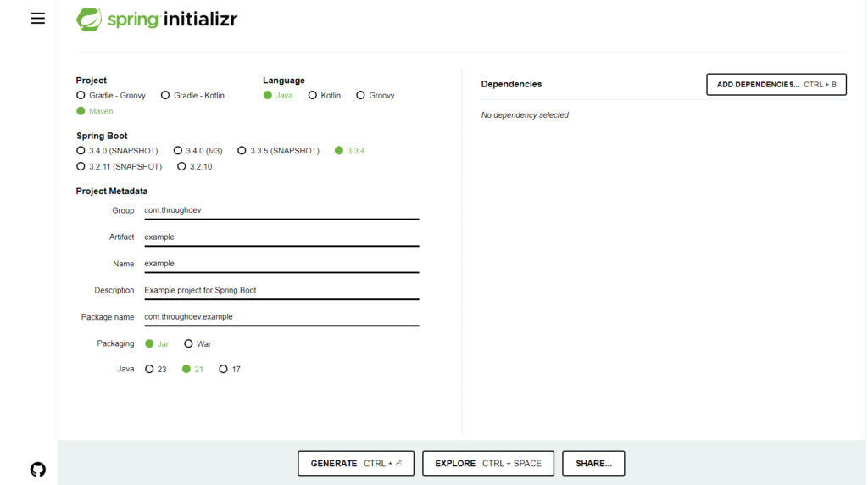Screen dimensions: 868x485
Task: Click the 'No dependency selected' text
Action: [x=525, y=115]
